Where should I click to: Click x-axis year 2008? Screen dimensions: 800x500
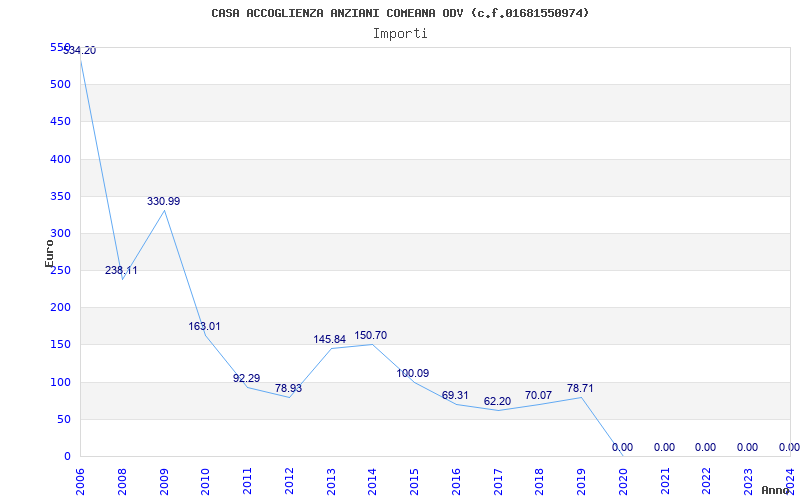coord(122,484)
